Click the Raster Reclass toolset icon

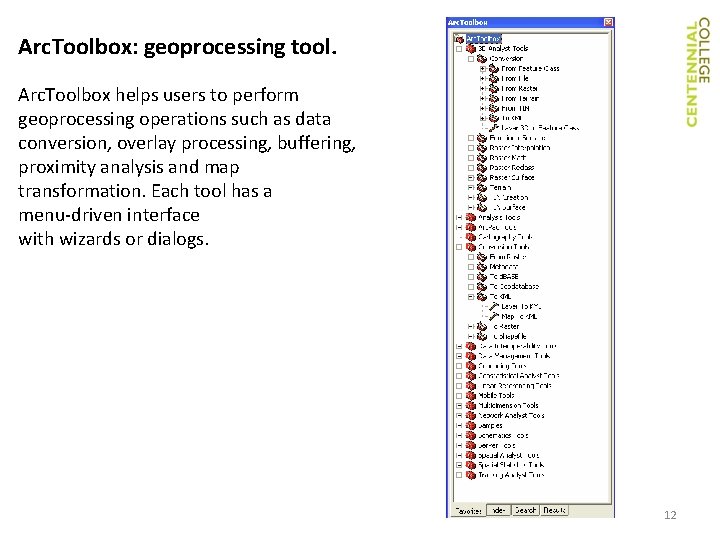(482, 168)
